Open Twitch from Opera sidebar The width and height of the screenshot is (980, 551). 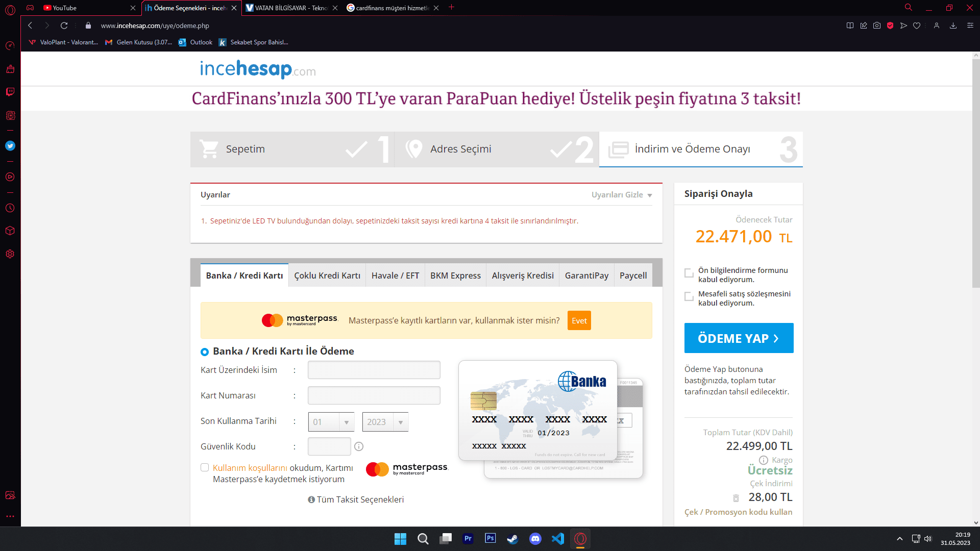(10, 92)
